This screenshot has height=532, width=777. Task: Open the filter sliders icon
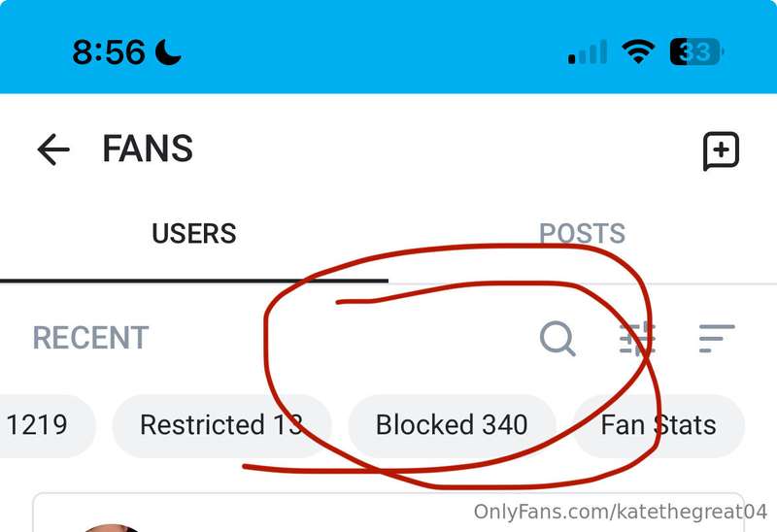(638, 338)
